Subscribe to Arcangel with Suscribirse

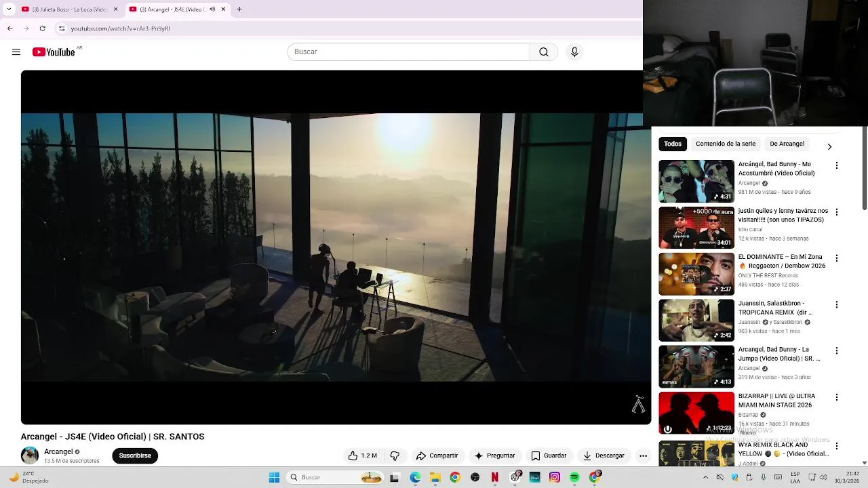pos(135,455)
